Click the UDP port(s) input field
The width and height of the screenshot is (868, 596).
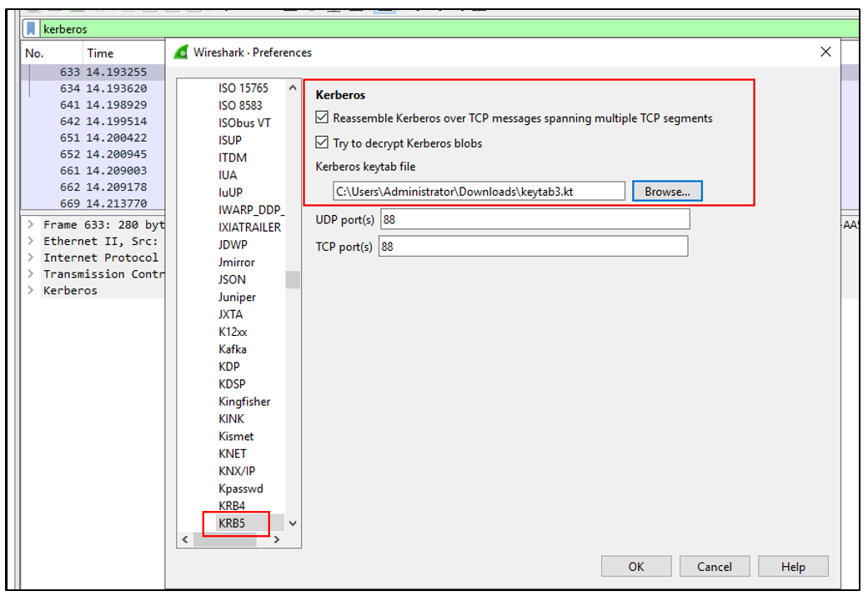534,219
